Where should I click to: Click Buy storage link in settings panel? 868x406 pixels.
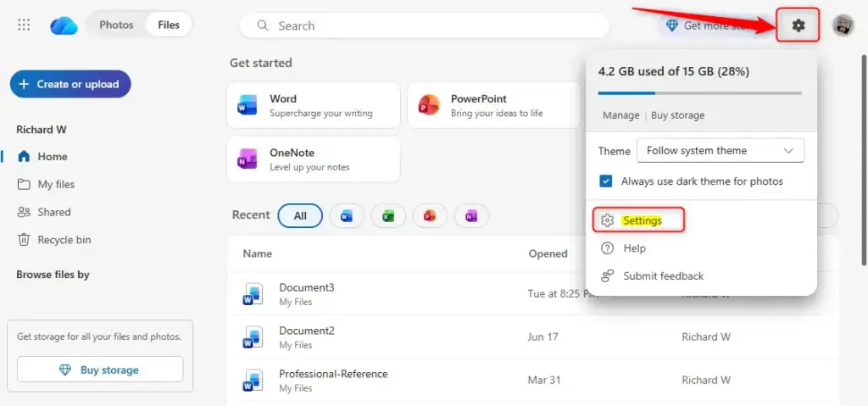(677, 115)
